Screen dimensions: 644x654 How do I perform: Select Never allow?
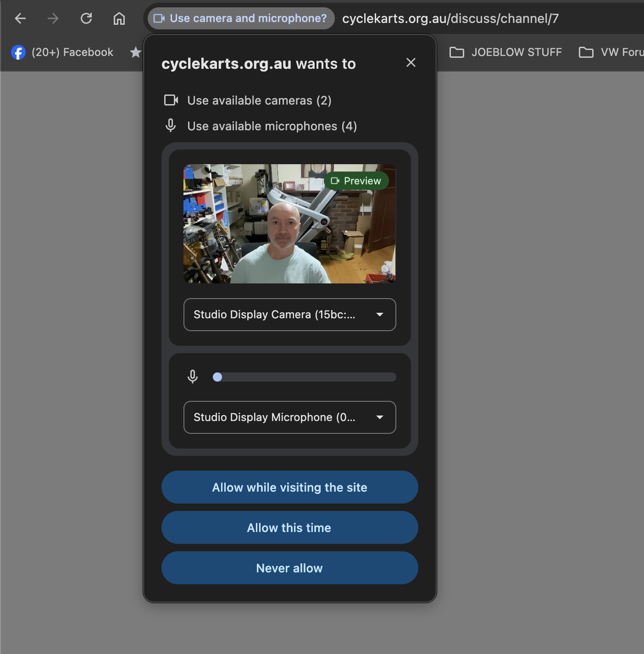pos(289,568)
